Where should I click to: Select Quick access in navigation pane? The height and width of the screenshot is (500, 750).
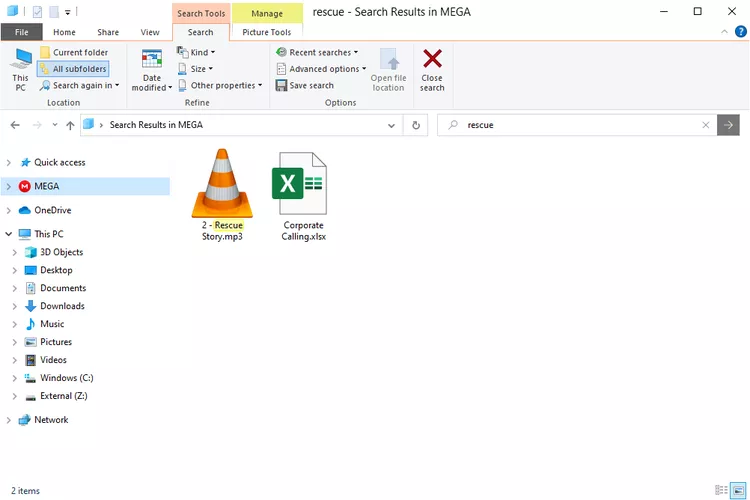click(x=59, y=162)
